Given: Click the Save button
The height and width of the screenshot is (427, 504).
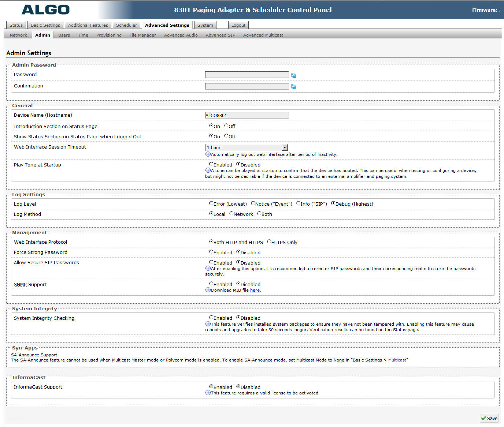Looking at the screenshot, I should [x=489, y=418].
